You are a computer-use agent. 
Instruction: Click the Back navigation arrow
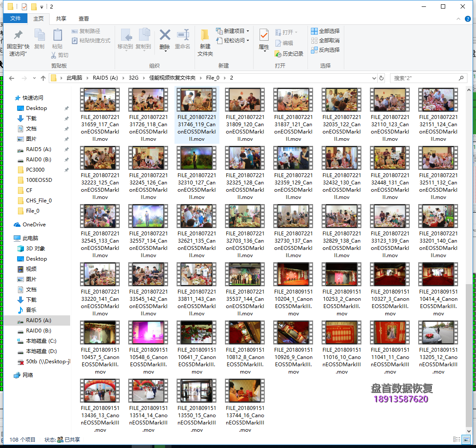click(12, 78)
